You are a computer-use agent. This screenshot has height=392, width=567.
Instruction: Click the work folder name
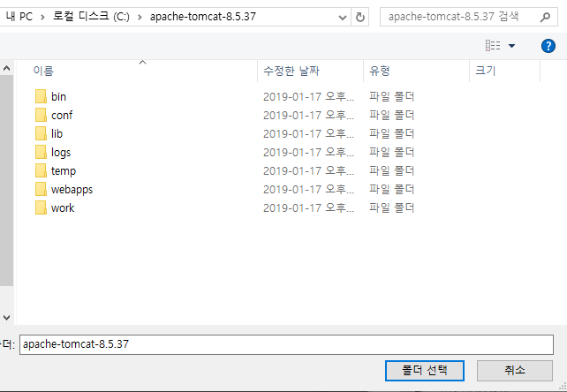[x=63, y=208]
